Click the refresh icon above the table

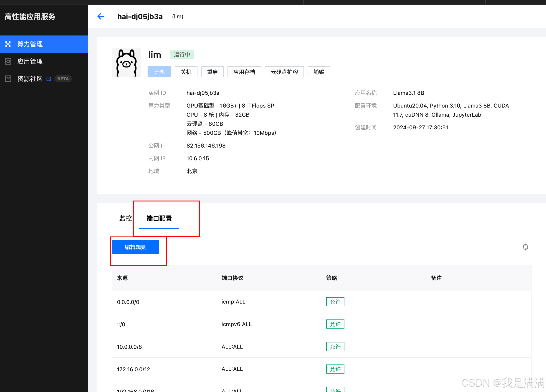525,247
